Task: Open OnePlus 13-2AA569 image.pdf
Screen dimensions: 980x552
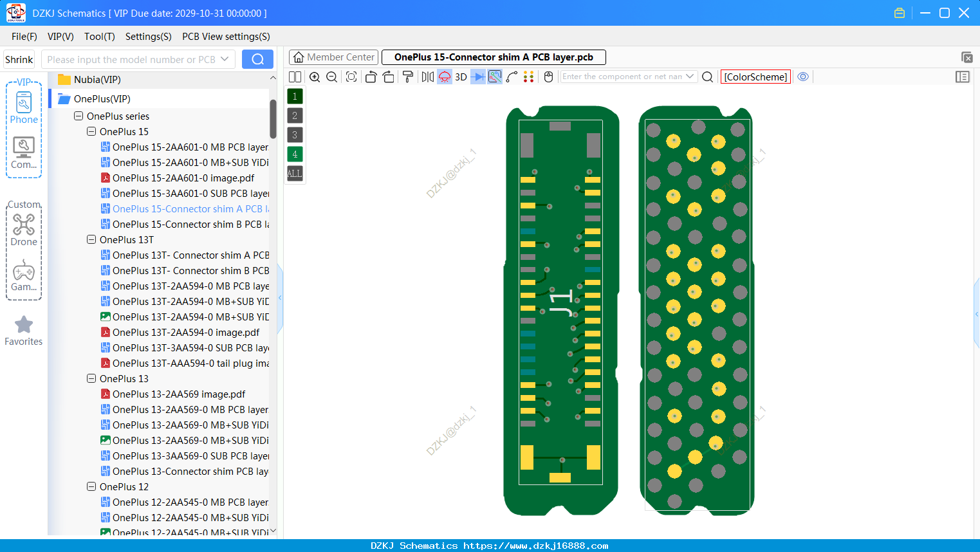Action: [179, 394]
